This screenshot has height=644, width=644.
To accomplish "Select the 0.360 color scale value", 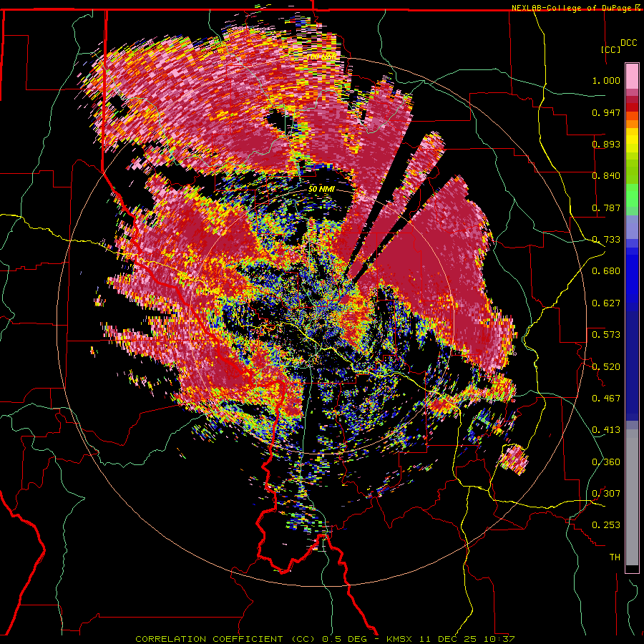I will click(x=606, y=462).
